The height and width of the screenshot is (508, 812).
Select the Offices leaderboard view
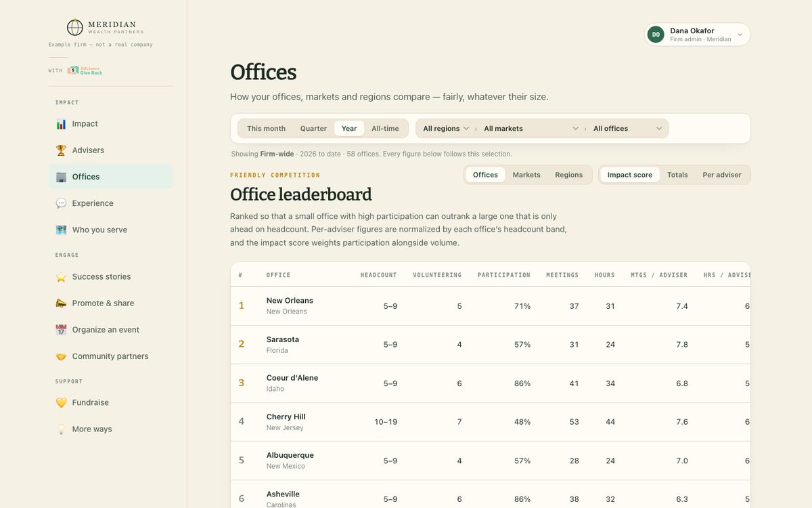click(x=485, y=175)
